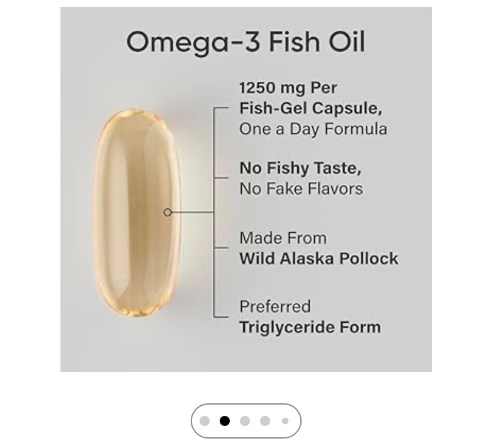Click the "Preferred" text line
Image resolution: width=498 pixels, height=448 pixels.
pyautogui.click(x=274, y=306)
